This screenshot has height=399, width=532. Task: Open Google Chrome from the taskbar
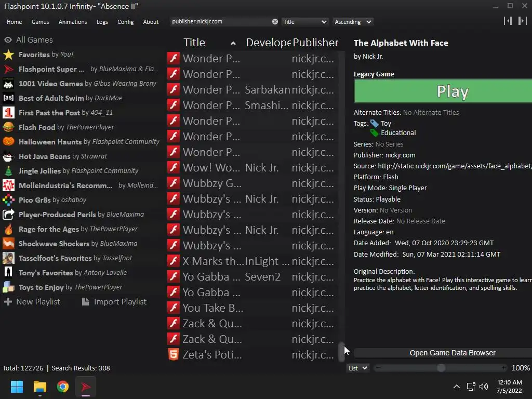pos(63,387)
